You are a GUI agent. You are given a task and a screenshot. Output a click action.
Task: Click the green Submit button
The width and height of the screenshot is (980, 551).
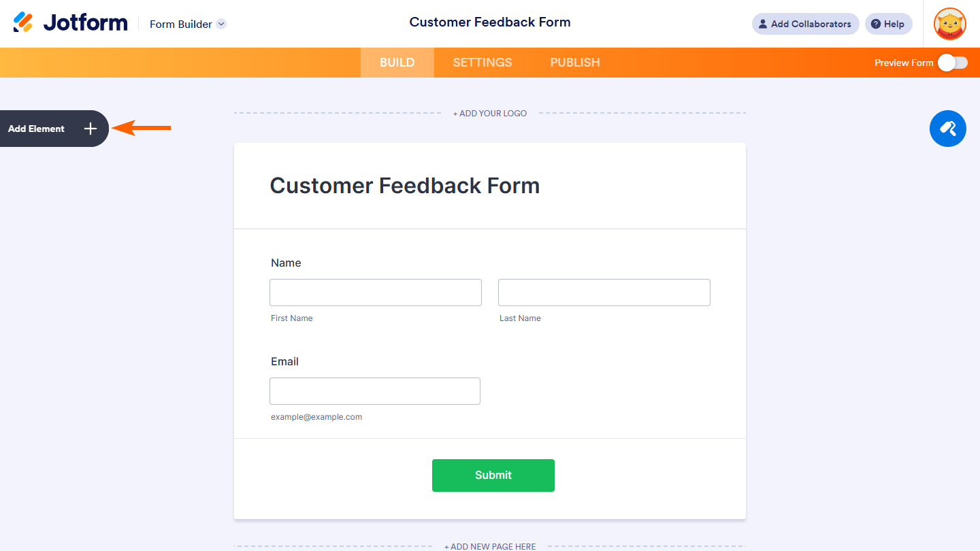pos(493,475)
